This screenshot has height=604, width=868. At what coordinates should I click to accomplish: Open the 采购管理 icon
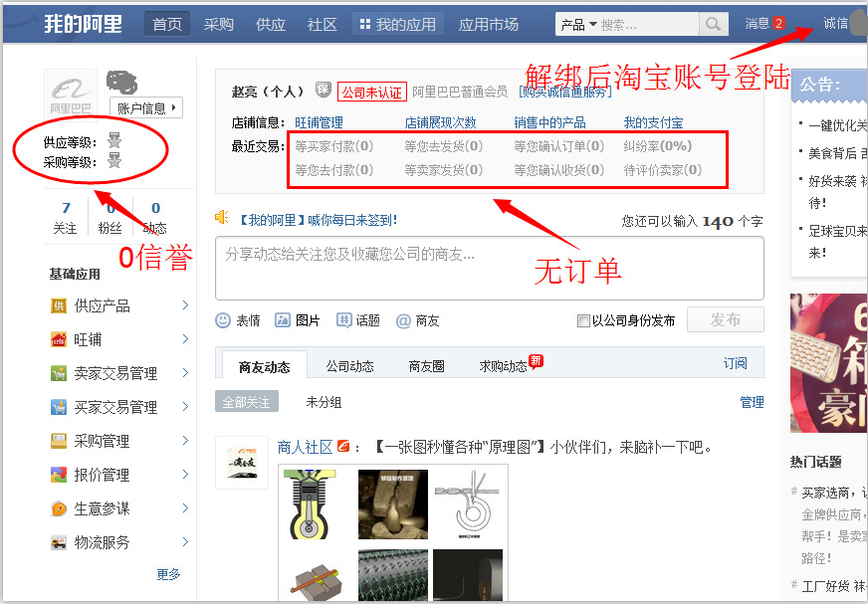pyautogui.click(x=59, y=441)
